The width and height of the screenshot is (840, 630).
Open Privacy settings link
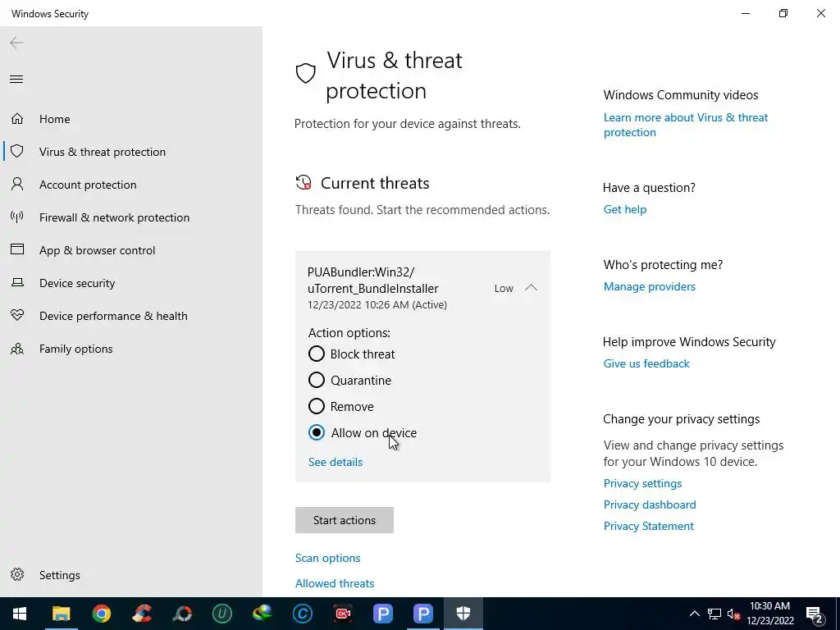[643, 483]
